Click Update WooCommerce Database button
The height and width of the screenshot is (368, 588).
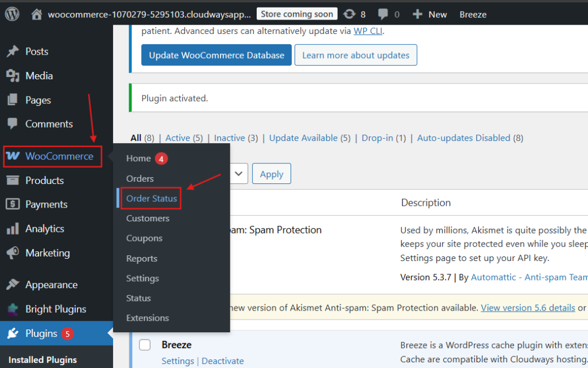pyautogui.click(x=216, y=55)
